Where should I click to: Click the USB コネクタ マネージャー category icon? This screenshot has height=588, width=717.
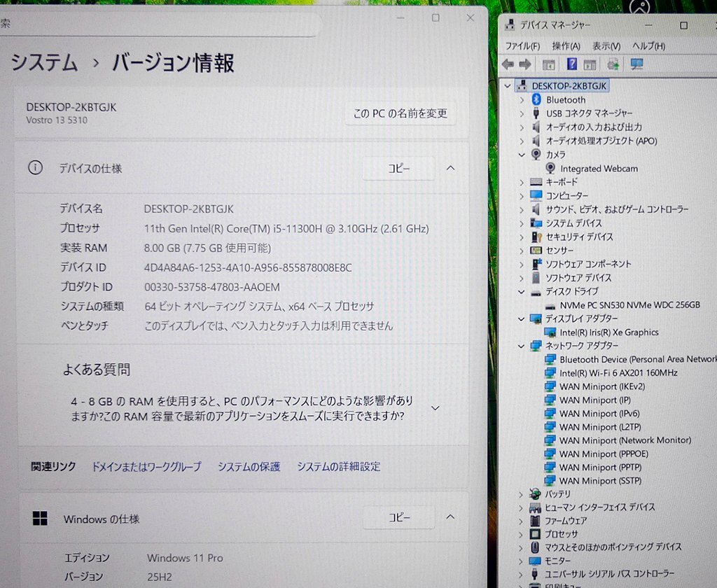coord(536,113)
